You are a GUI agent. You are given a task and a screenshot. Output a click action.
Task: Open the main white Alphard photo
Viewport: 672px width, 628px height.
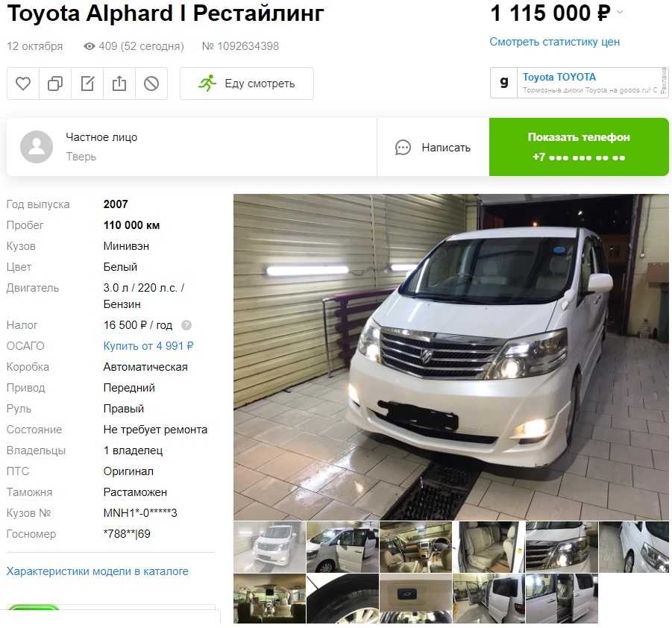(450, 357)
